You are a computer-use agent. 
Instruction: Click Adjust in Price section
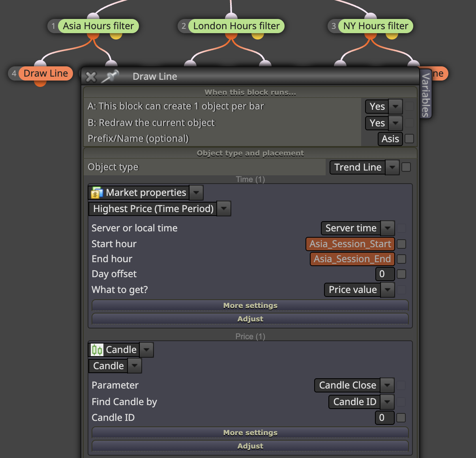(250, 446)
